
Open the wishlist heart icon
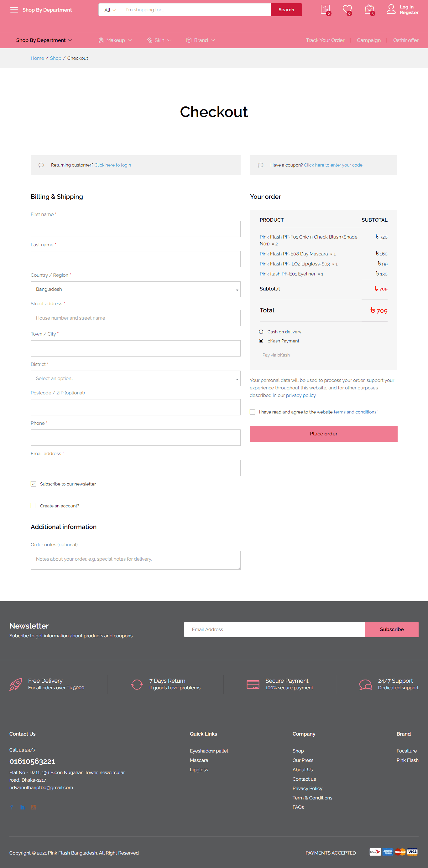coord(347,9)
